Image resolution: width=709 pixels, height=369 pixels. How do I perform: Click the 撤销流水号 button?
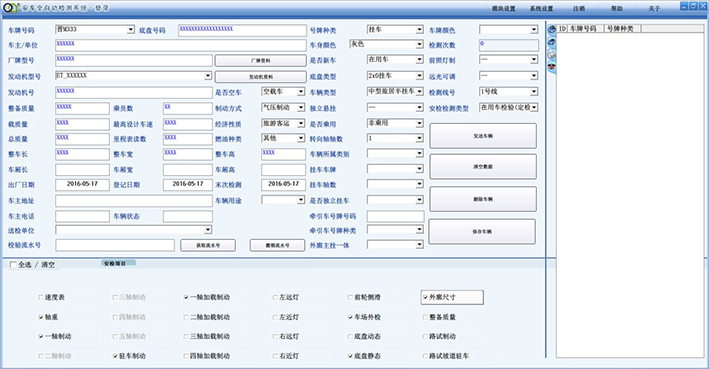277,245
